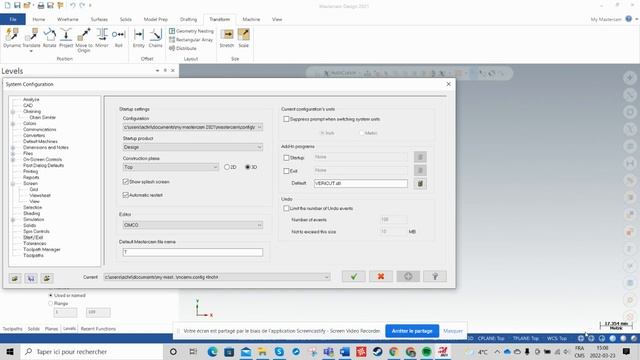The height and width of the screenshot is (360, 640).
Task: Open Microsoft Edge from the taskbar
Action: 212,351
